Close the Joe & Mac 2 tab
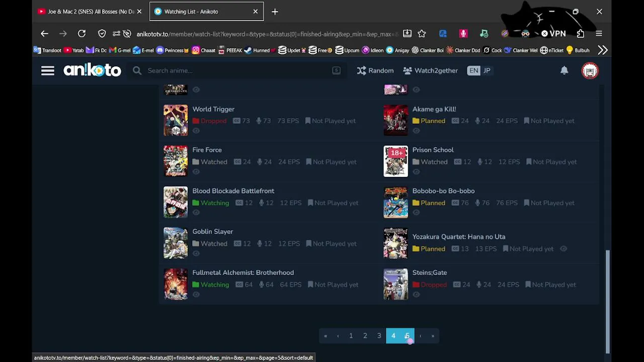Image resolution: width=644 pixels, height=362 pixels. tap(139, 12)
